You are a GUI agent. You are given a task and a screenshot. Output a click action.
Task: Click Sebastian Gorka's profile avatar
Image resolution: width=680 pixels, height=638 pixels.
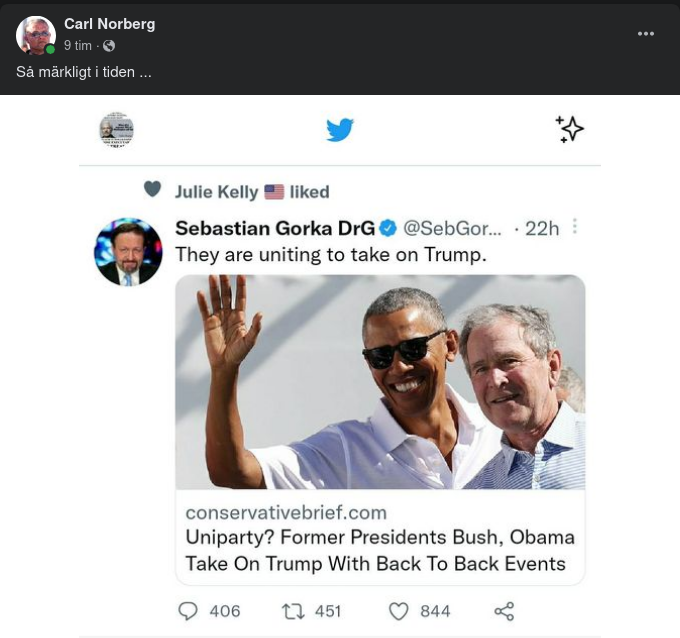[128, 252]
